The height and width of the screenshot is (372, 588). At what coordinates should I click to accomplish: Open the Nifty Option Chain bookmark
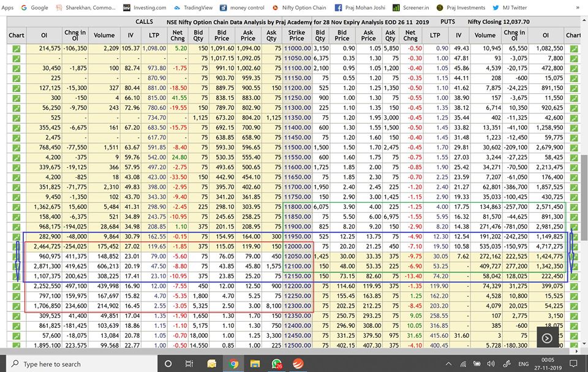pyautogui.click(x=298, y=8)
